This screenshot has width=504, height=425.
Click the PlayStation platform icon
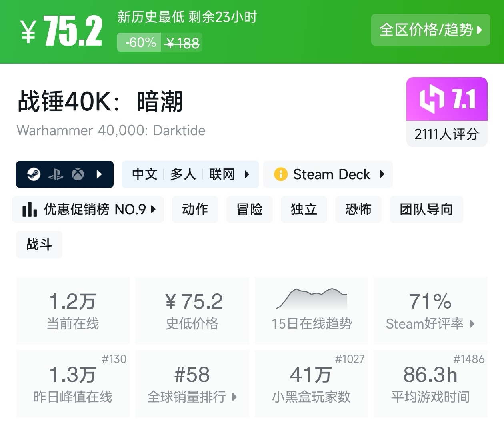(x=56, y=174)
